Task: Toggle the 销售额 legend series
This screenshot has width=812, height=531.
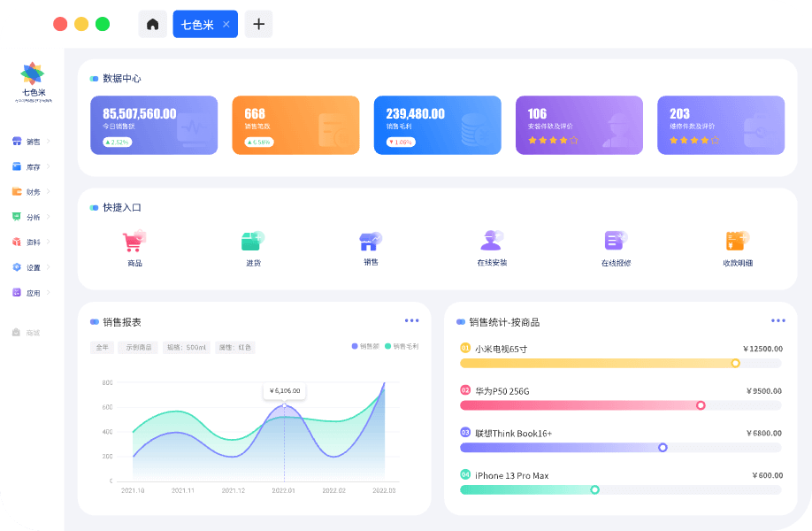Action: (365, 346)
